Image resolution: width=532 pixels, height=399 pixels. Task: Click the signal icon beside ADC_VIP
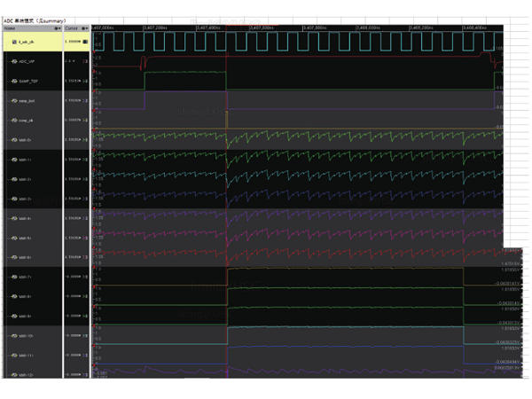[14, 61]
